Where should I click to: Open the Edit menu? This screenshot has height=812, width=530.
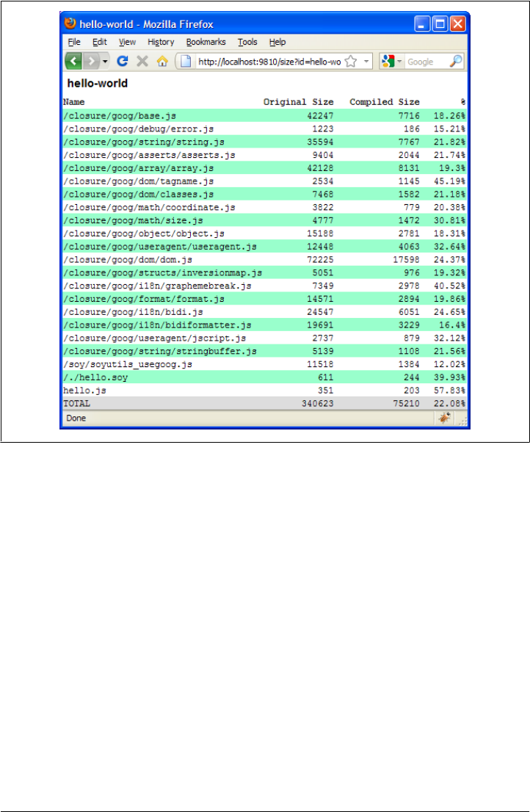pyautogui.click(x=99, y=42)
